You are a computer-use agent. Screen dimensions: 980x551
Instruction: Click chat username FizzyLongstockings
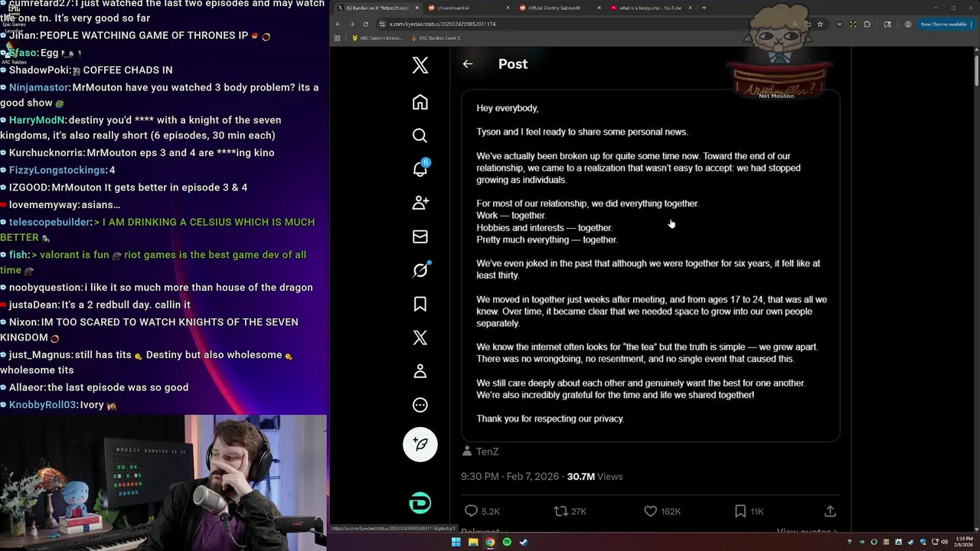click(x=57, y=170)
